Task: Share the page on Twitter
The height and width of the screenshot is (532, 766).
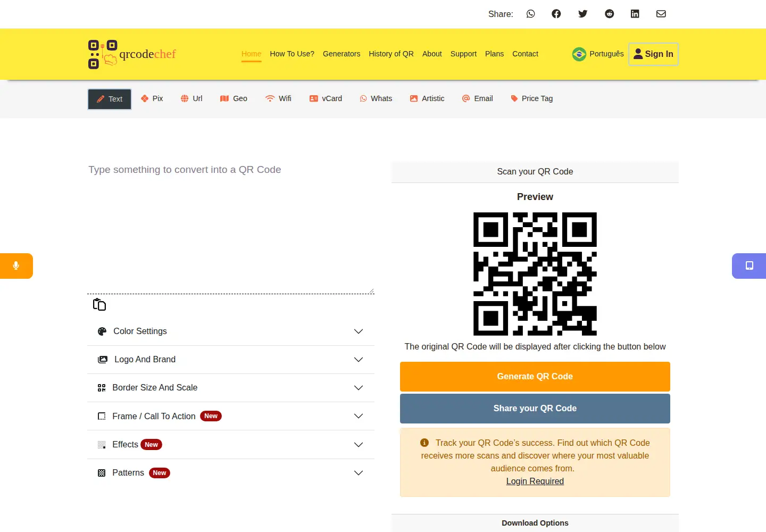Action: [x=582, y=14]
